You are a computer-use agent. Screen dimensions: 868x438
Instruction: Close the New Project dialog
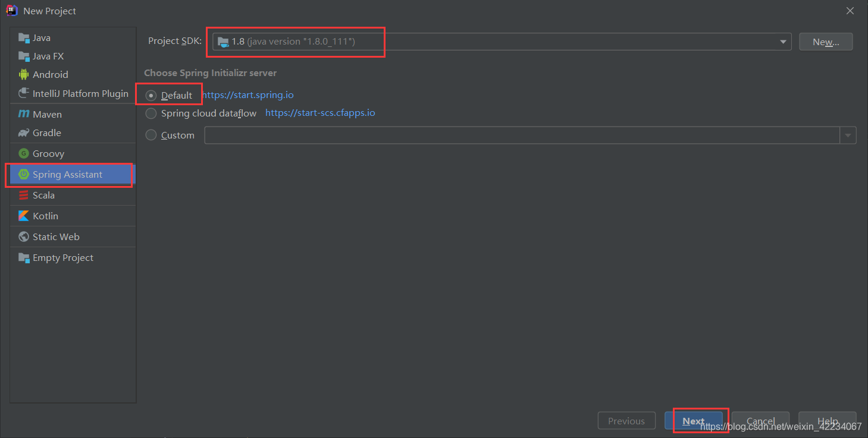(850, 11)
